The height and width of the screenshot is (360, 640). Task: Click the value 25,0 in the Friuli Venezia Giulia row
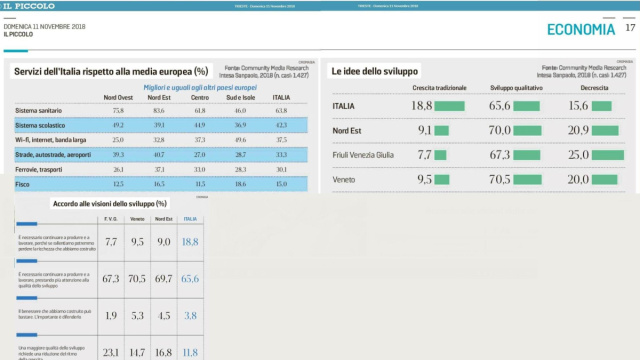pos(578,155)
